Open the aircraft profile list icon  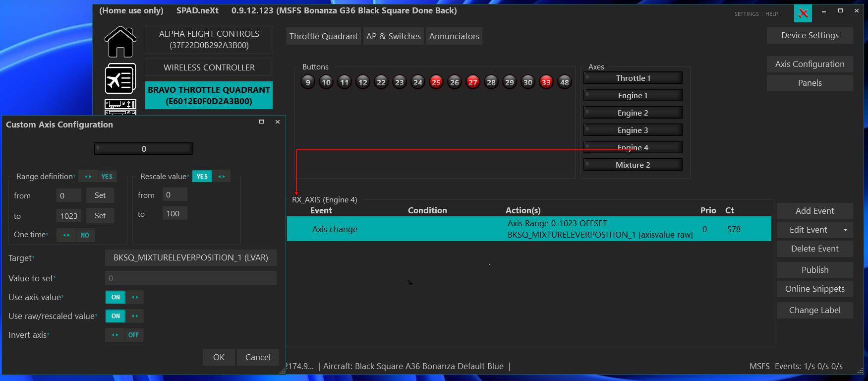(120, 78)
